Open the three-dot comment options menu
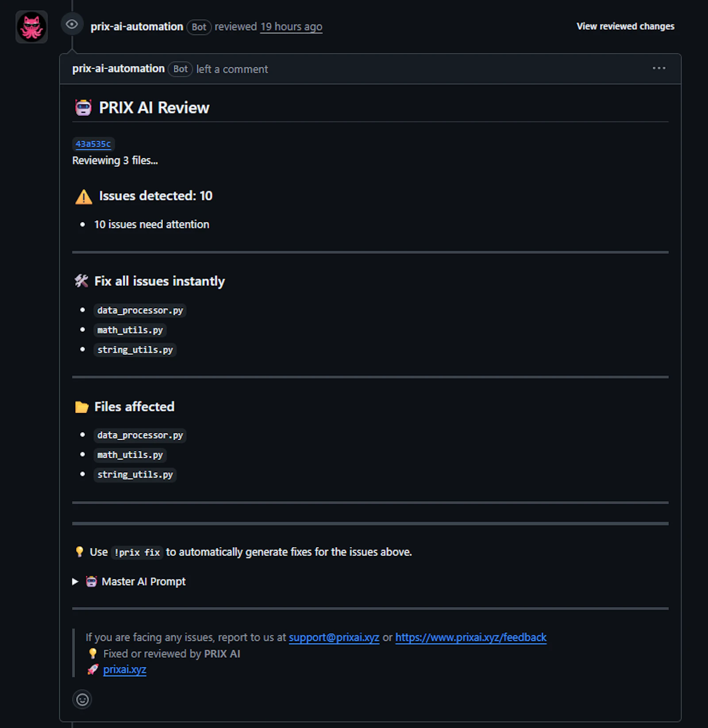 (x=659, y=68)
